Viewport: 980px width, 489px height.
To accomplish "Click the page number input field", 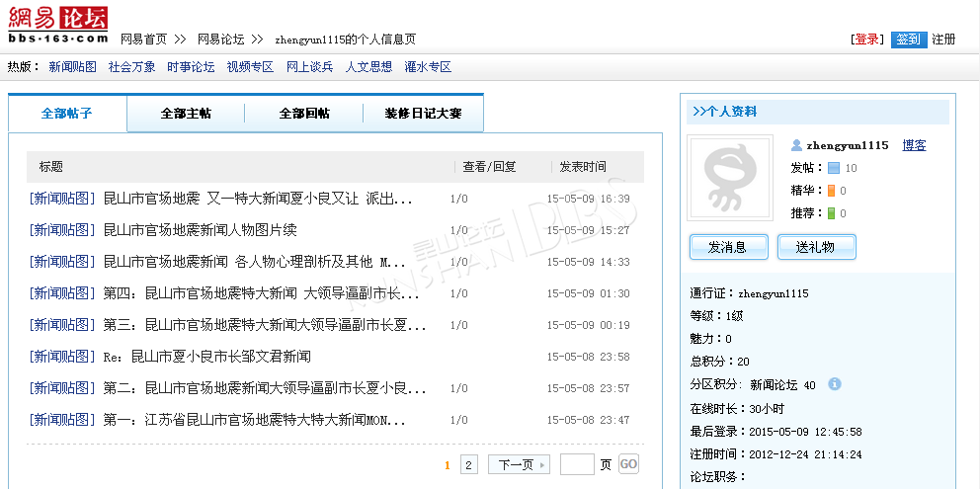I will pos(577,464).
